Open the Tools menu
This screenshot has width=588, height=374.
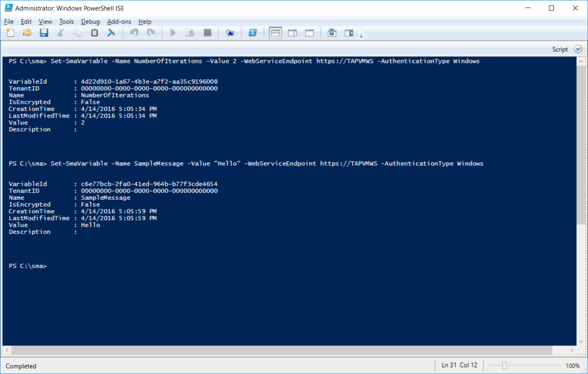coord(66,21)
